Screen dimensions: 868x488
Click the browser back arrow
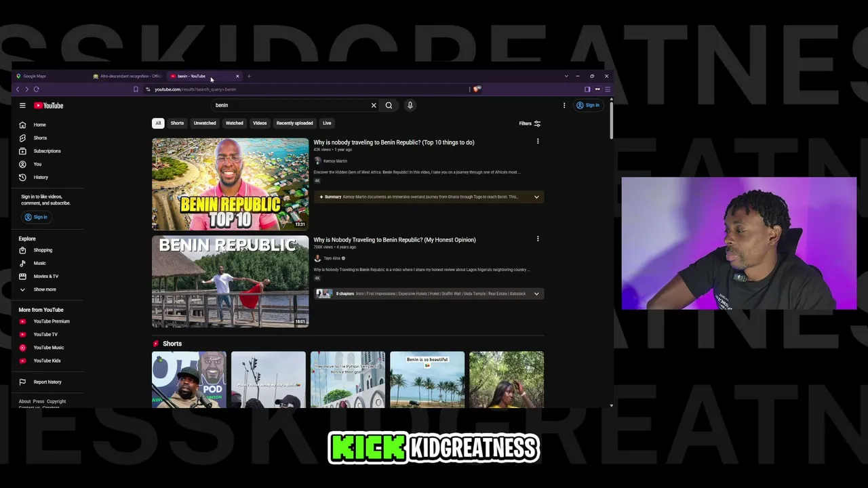point(18,89)
